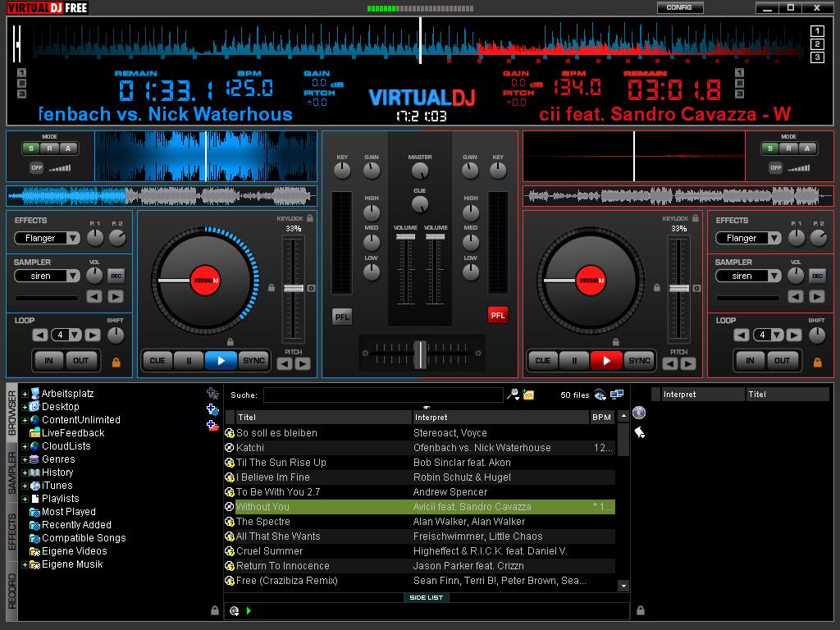Viewport: 840px width, 630px height.
Task: Halve the right deck loop length
Action: coord(742,336)
